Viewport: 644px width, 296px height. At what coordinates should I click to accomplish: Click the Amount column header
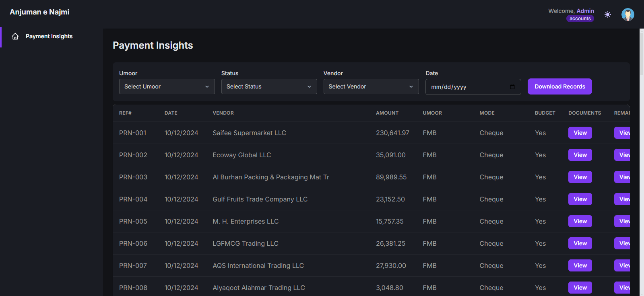[x=387, y=113]
